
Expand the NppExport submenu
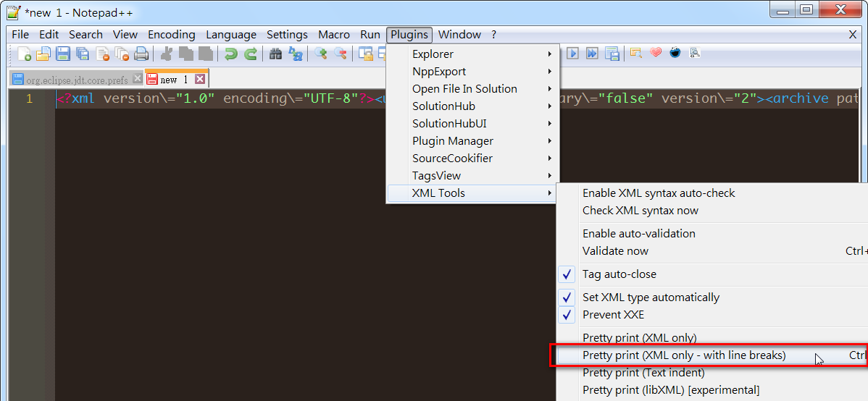[473, 72]
